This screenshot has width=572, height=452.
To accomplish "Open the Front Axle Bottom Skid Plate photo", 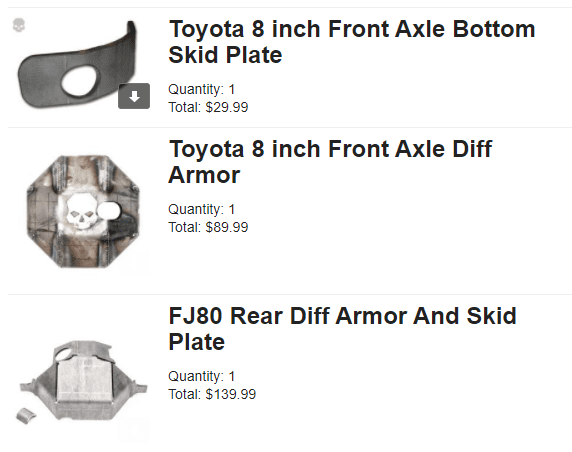I will pyautogui.click(x=78, y=65).
